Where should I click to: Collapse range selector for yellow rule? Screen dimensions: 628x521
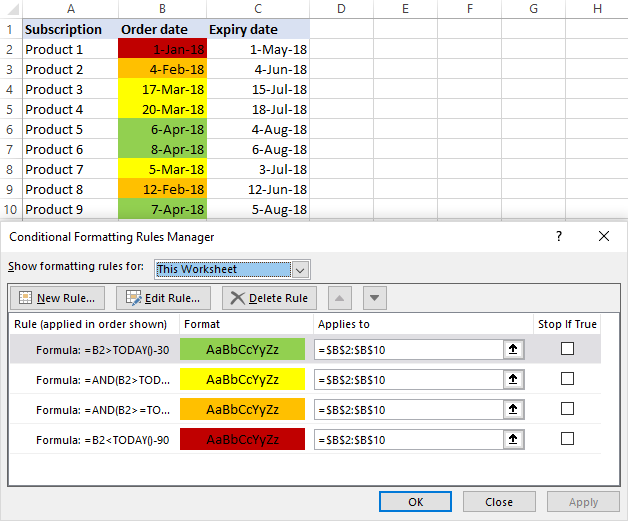[x=514, y=379]
